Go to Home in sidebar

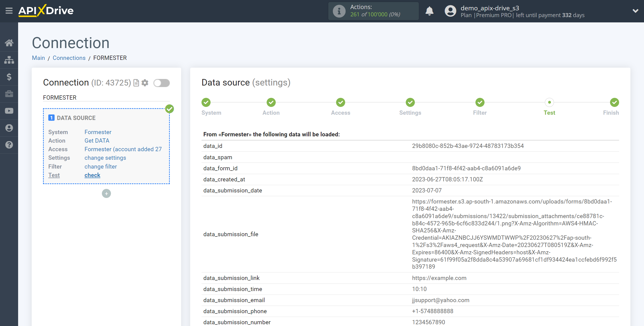pyautogui.click(x=9, y=43)
